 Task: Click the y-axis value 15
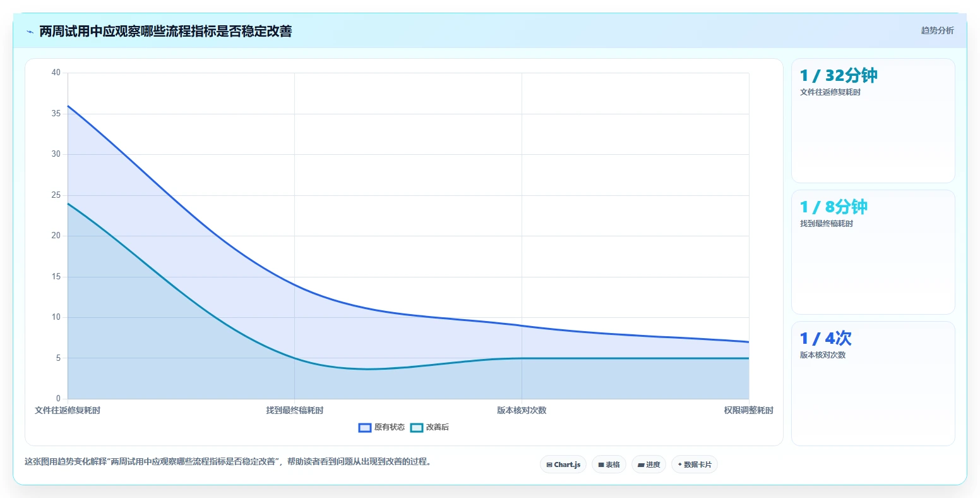56,277
